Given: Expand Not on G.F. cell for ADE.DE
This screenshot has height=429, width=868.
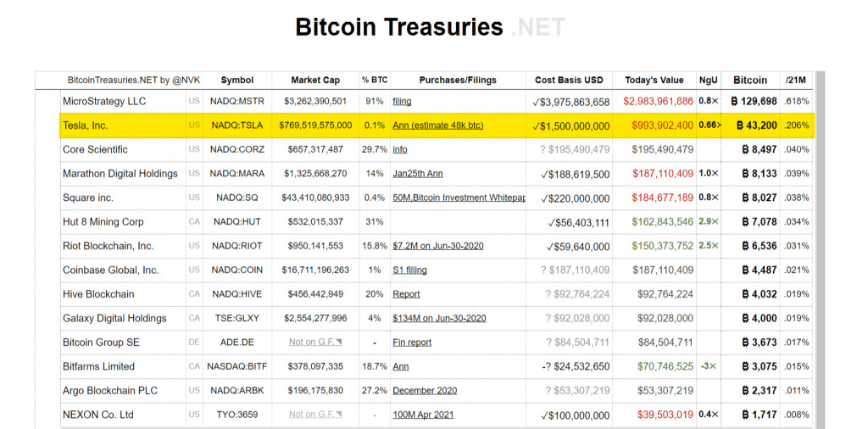Looking at the screenshot, I should pos(315,342).
